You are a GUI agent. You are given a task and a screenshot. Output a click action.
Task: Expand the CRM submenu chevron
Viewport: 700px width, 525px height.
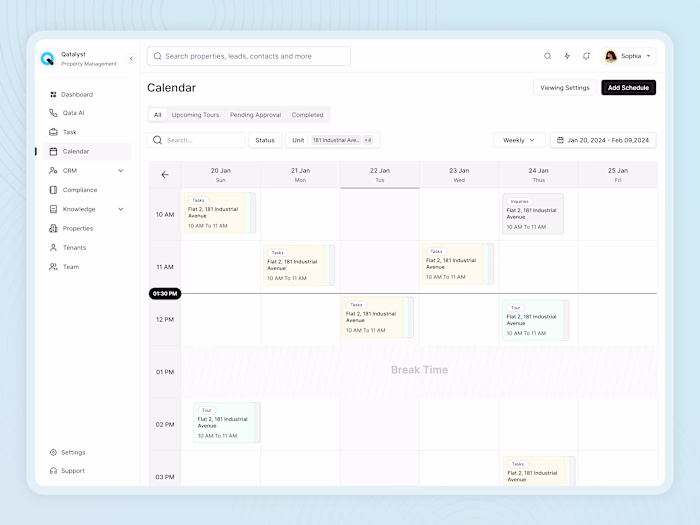coord(121,171)
